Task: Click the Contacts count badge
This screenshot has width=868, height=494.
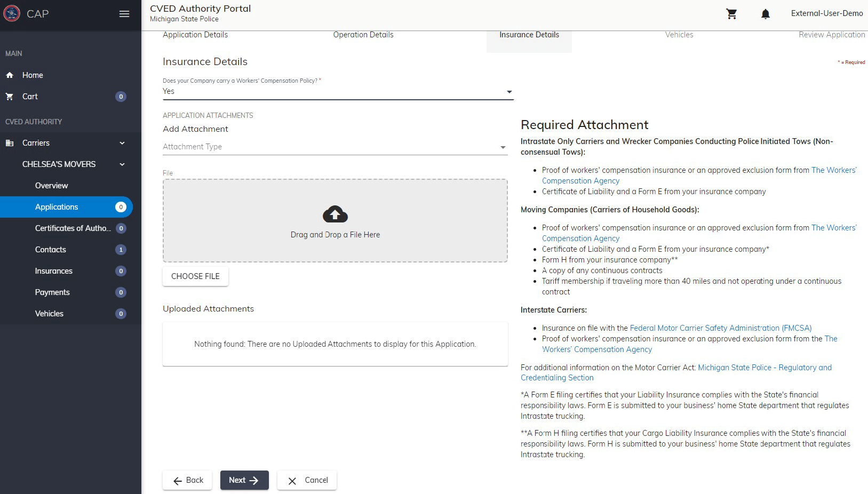Action: [x=121, y=250]
